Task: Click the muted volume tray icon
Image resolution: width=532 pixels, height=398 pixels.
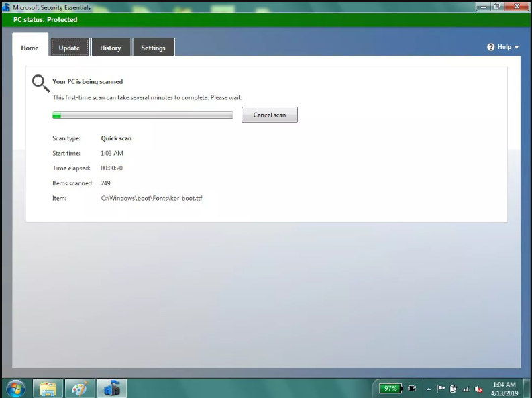Action: pos(478,389)
